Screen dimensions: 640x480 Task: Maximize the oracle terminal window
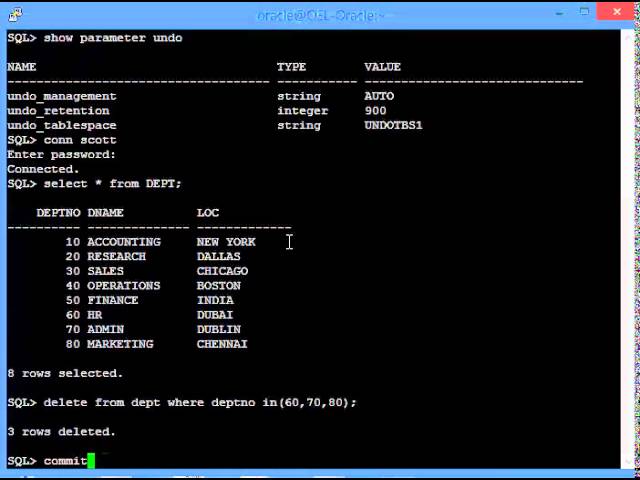pyautogui.click(x=584, y=11)
